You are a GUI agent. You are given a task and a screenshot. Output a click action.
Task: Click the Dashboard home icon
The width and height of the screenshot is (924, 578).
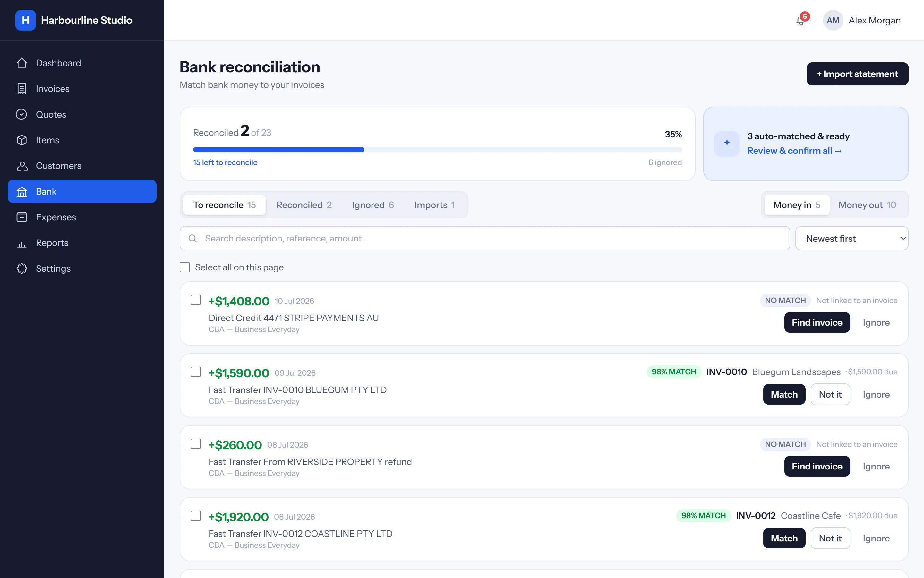click(22, 63)
